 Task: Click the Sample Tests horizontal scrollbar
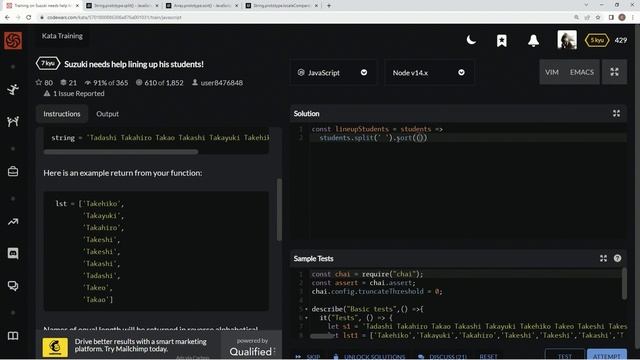[322, 336]
